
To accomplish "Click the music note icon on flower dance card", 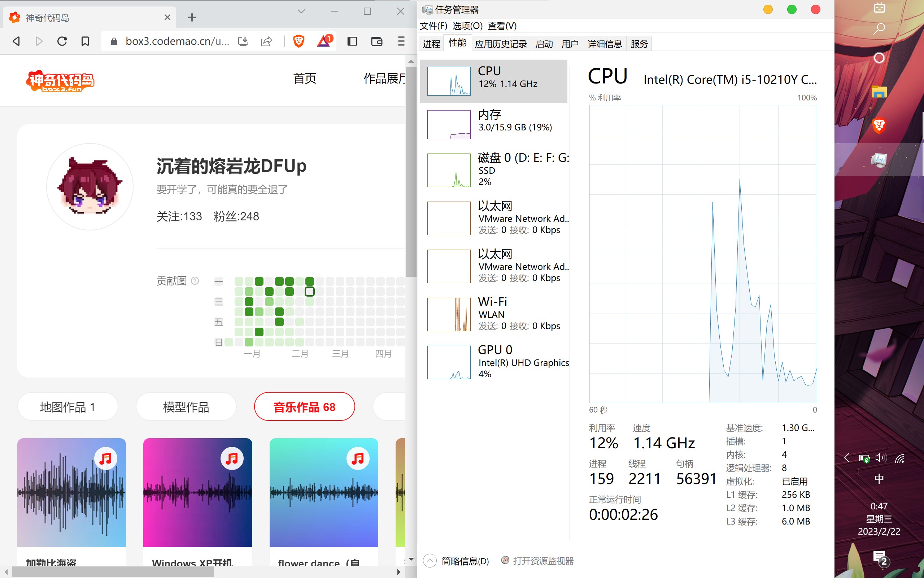I will point(358,458).
